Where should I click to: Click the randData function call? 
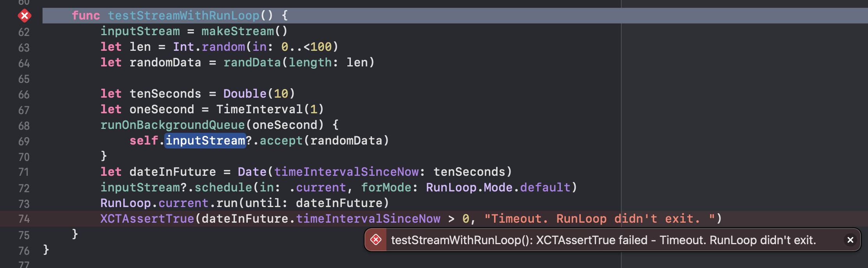point(252,63)
